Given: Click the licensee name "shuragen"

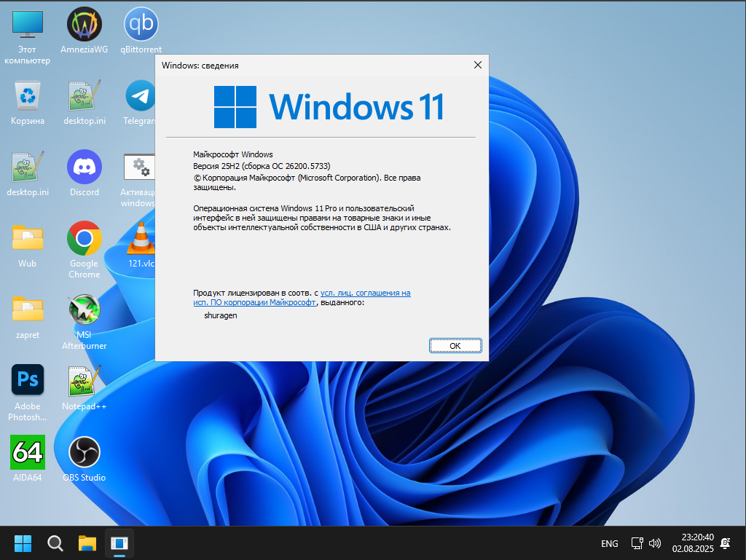Looking at the screenshot, I should (220, 315).
